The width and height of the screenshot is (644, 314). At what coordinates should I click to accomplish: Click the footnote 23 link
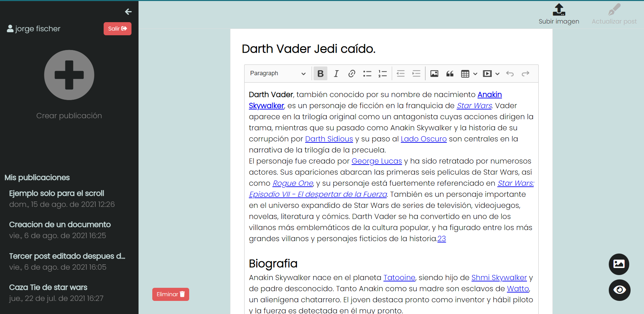tap(442, 239)
